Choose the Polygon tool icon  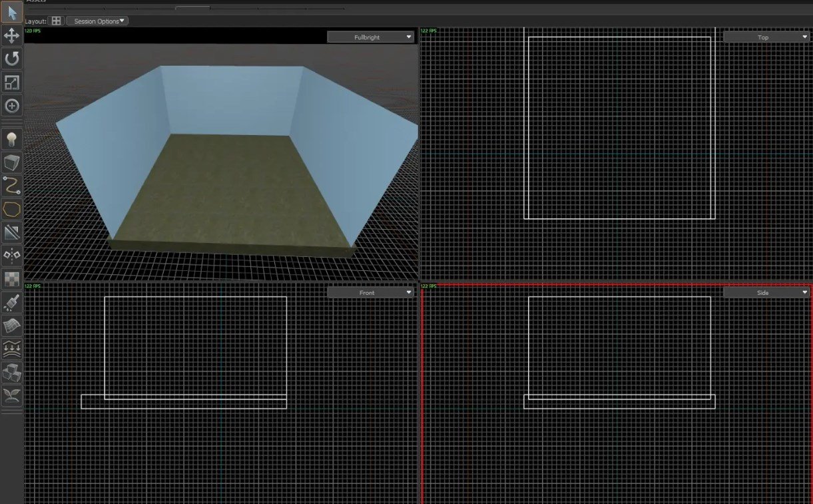pyautogui.click(x=12, y=209)
